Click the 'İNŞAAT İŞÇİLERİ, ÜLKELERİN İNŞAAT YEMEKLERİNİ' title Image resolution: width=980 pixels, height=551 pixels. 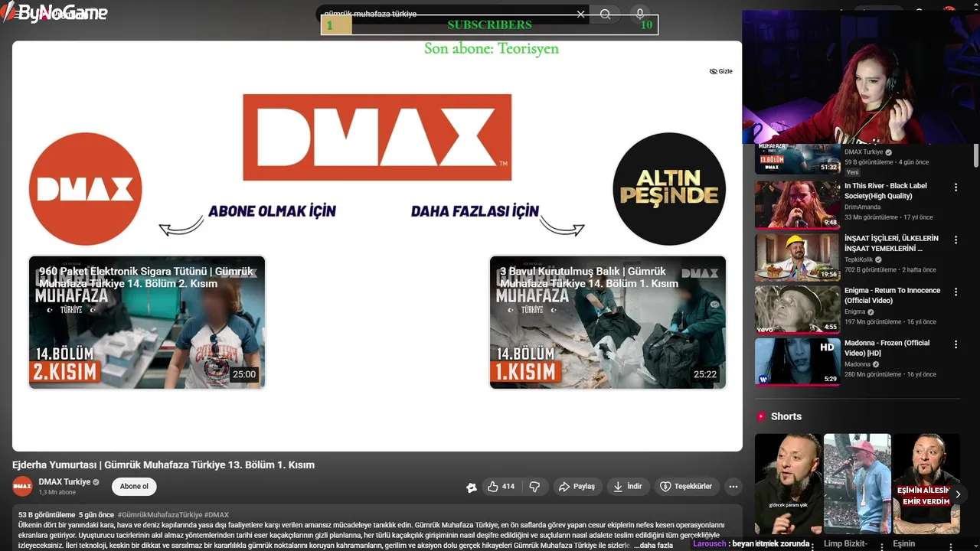coord(891,243)
